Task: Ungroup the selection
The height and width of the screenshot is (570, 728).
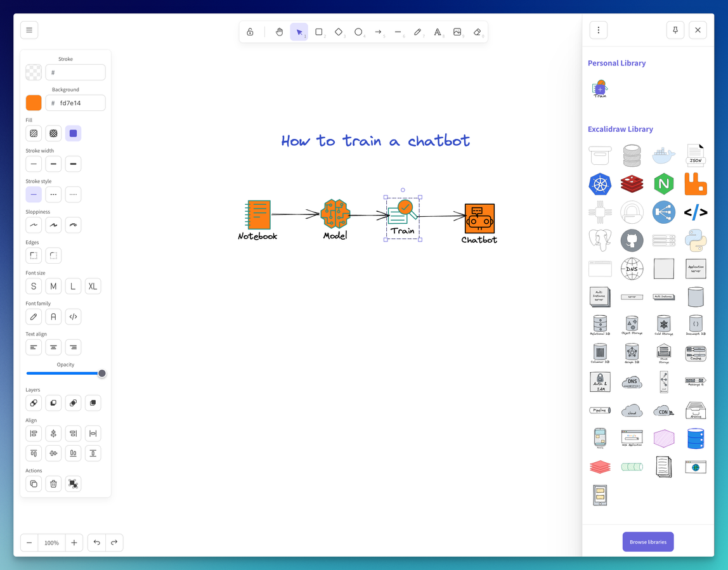Action: pos(74,484)
